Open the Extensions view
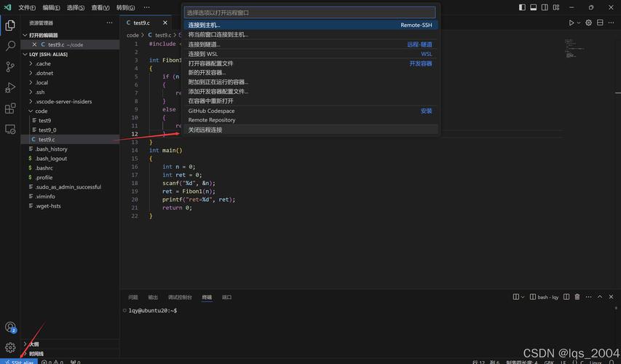Screen dimensions: 621x364 coord(10,108)
